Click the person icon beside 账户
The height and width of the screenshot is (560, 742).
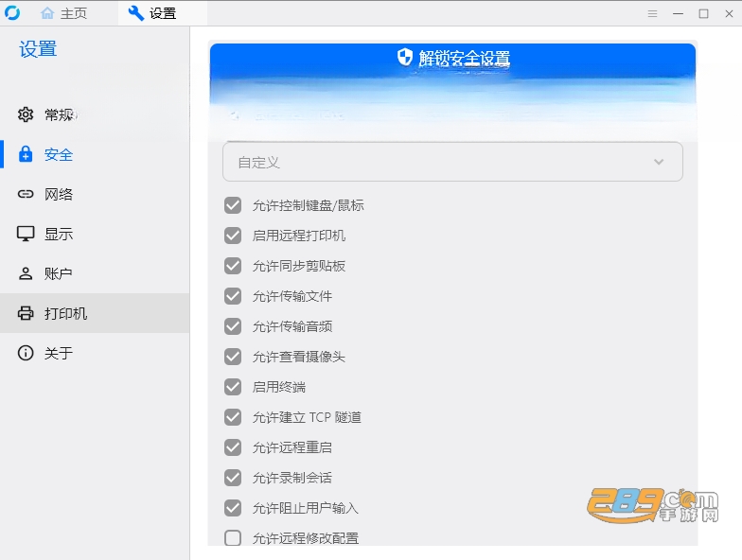[x=26, y=273]
